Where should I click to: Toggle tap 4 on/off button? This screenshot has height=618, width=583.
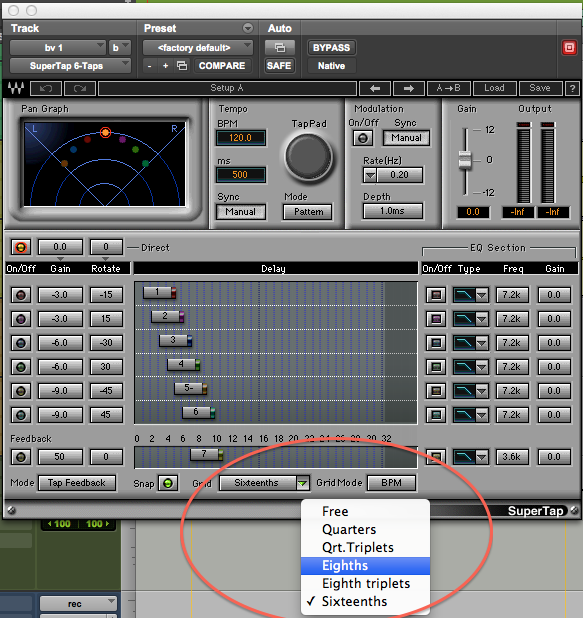[x=21, y=367]
